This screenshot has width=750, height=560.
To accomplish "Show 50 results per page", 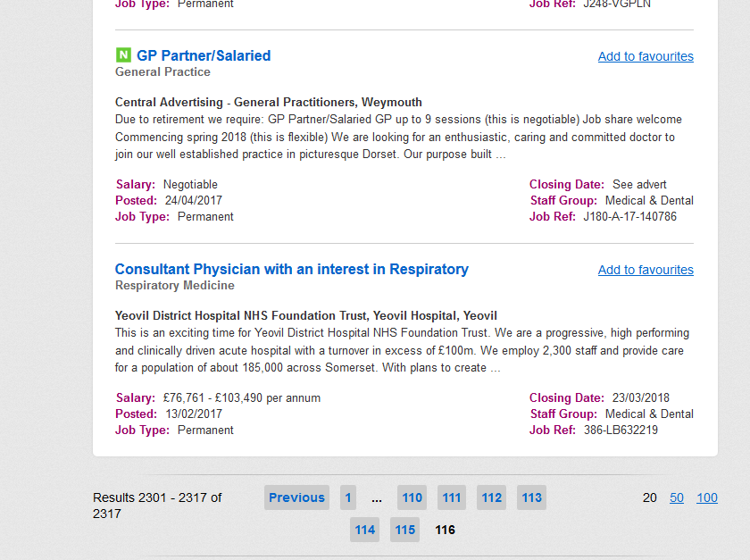I will [x=677, y=497].
